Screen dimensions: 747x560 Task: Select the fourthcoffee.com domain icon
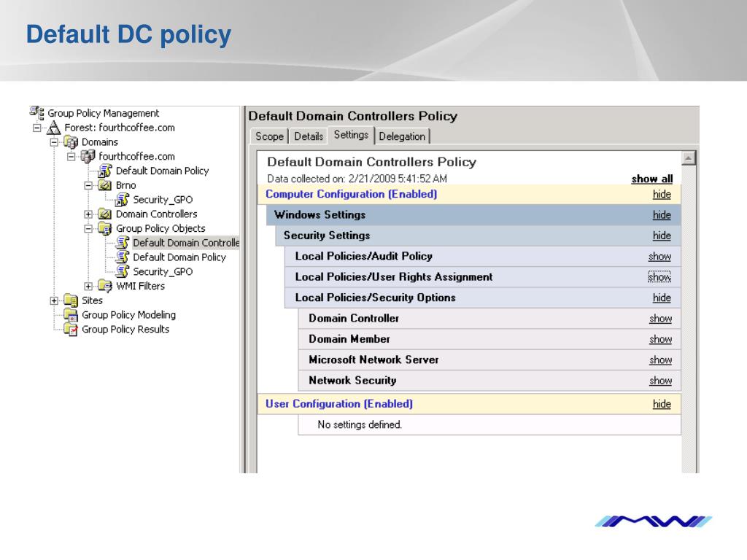[x=88, y=156]
